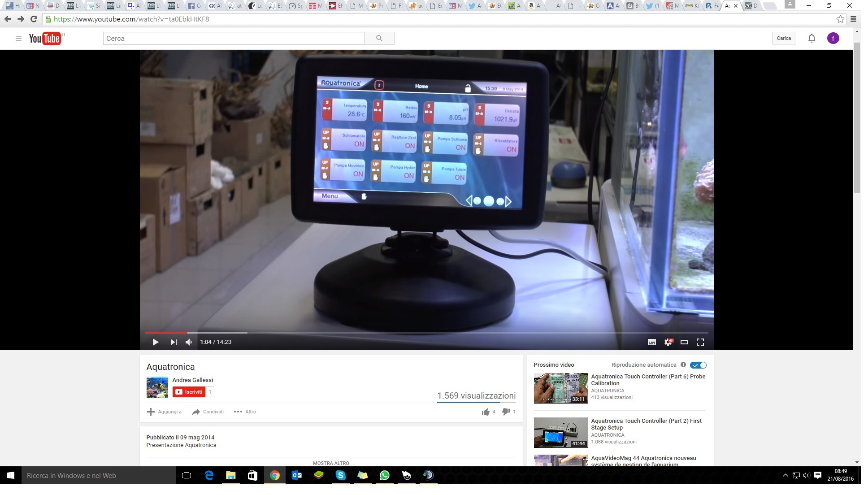Click the page vertical scrollbar
Viewport: 868px width, 495px height.
(x=857, y=118)
